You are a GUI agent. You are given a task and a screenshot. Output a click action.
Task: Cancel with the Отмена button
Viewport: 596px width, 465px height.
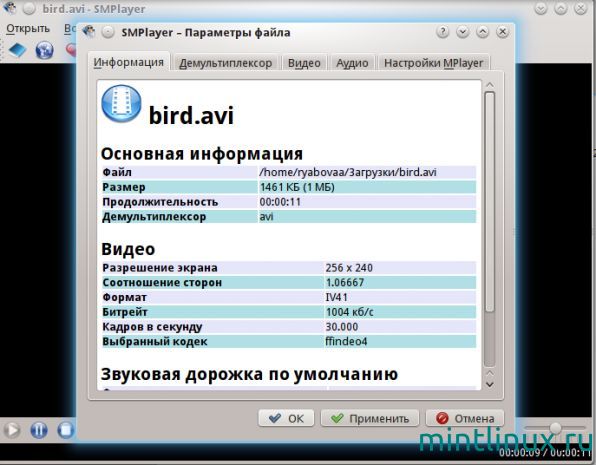pos(465,418)
